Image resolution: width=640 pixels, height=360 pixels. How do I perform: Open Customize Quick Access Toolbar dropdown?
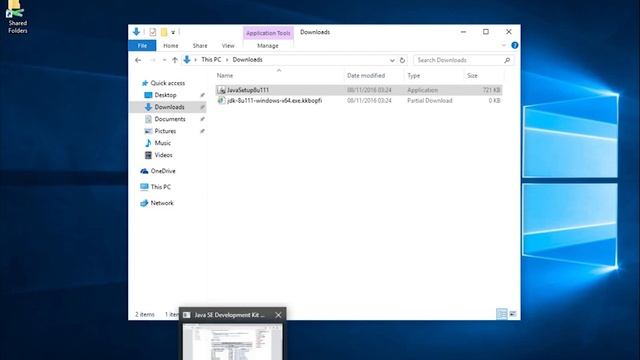coord(173,32)
